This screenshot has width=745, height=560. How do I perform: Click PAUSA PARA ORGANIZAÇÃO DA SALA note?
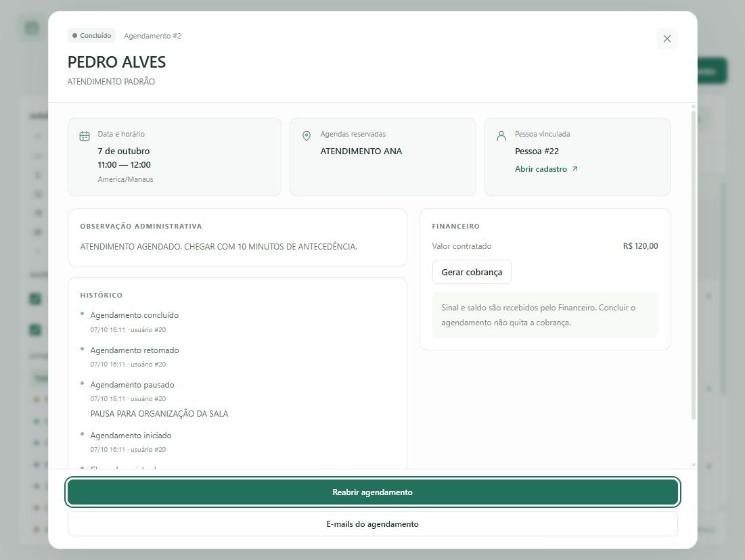pos(159,414)
